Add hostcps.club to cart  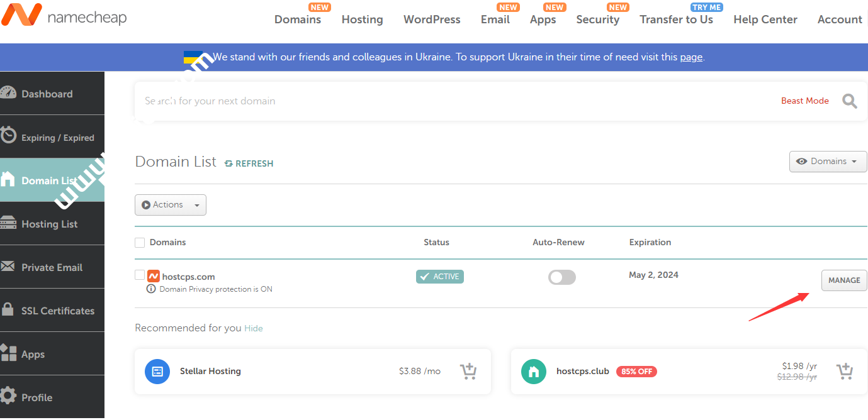point(845,372)
